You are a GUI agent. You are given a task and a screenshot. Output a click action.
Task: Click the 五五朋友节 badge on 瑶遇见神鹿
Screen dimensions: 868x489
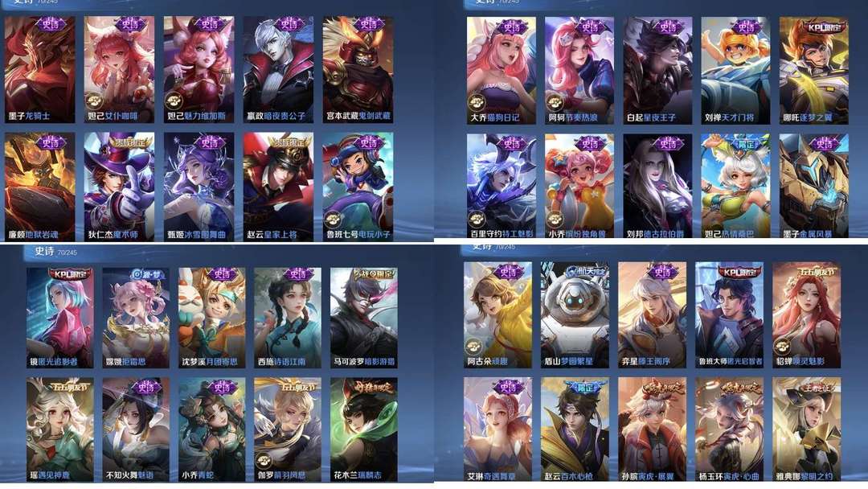[x=59, y=386]
